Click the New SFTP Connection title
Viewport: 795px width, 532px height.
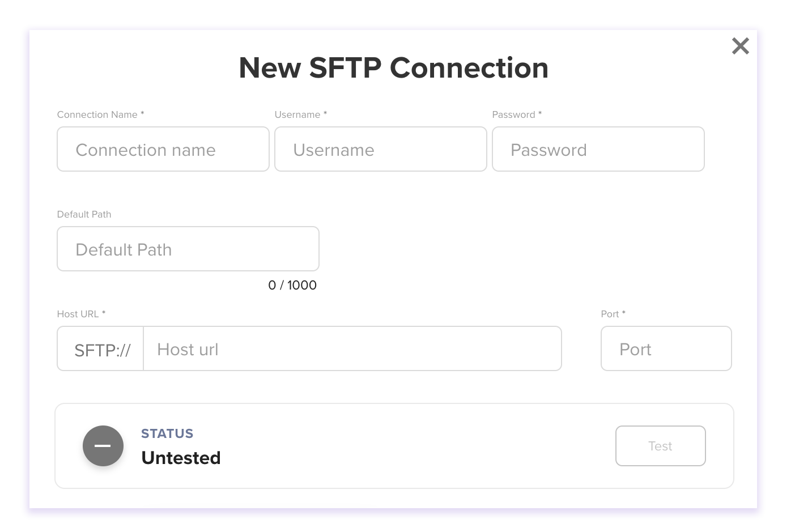pyautogui.click(x=394, y=68)
